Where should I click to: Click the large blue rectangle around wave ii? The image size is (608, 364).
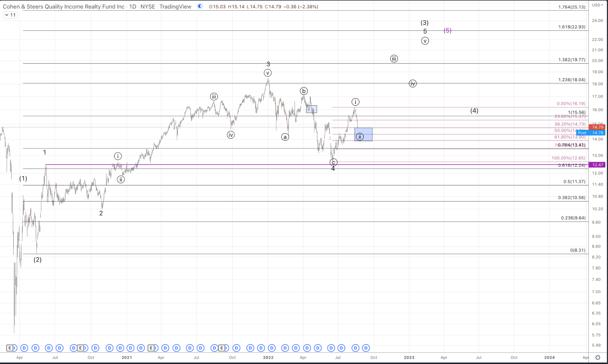pyautogui.click(x=364, y=134)
